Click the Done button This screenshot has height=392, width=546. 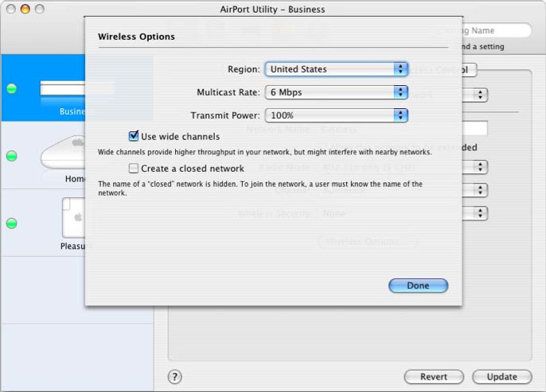[x=418, y=285]
